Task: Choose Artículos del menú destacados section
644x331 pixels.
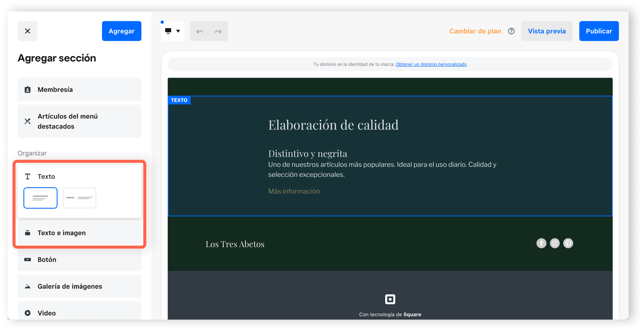Action: tap(79, 121)
